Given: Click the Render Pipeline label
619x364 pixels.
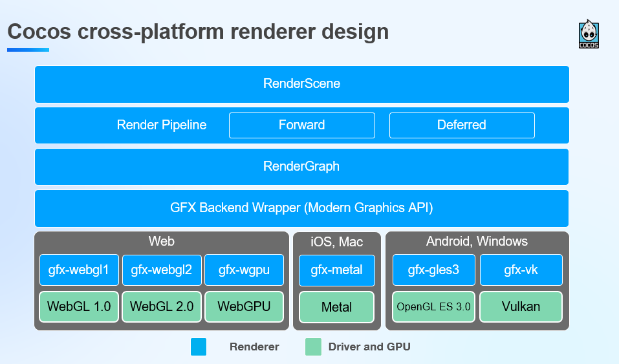Looking at the screenshot, I should 162,125.
